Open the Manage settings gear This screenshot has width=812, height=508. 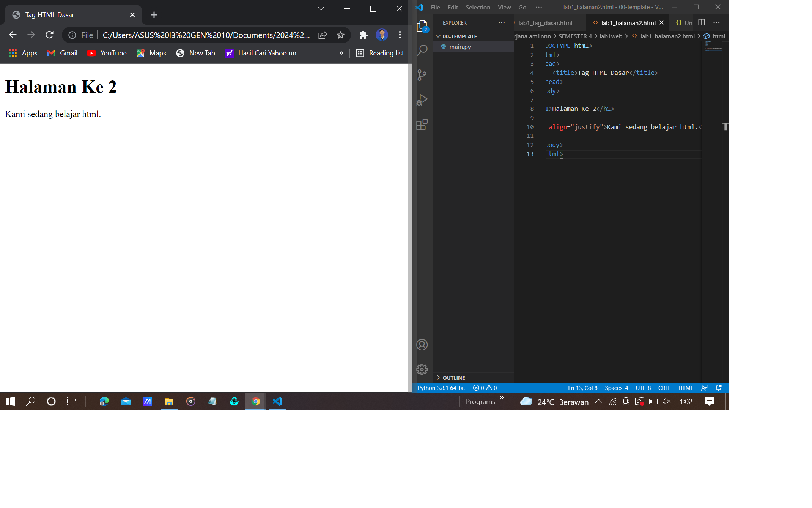(x=422, y=369)
